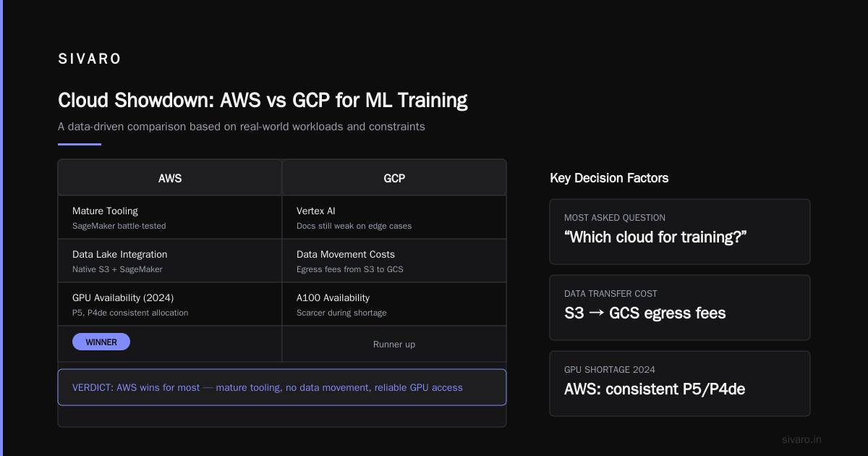Click 'SageMaker battle-tested' text
Screen dimensions: 868x456
pos(119,226)
